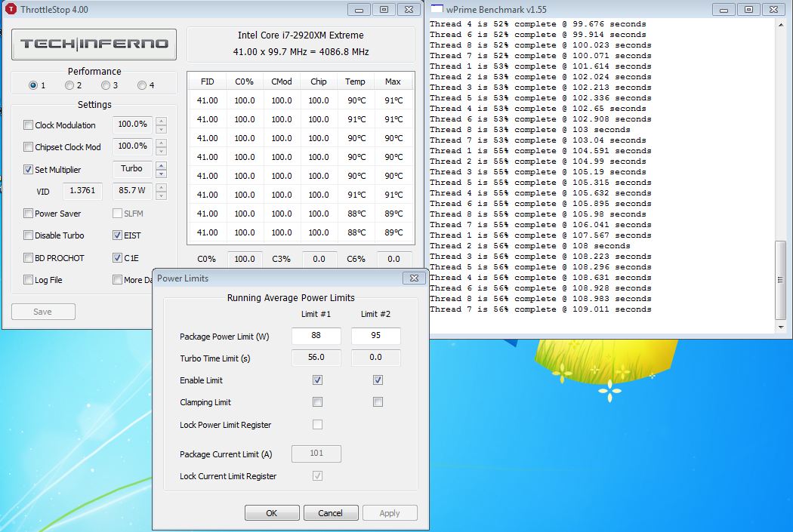
Task: Click the C6% value box
Action: 394,259
